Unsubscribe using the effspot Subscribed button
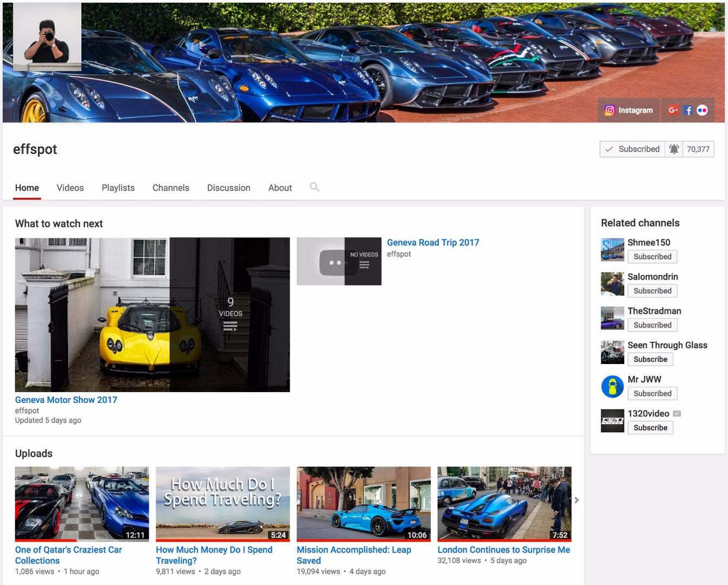The width and height of the screenshot is (728, 585). (x=633, y=149)
